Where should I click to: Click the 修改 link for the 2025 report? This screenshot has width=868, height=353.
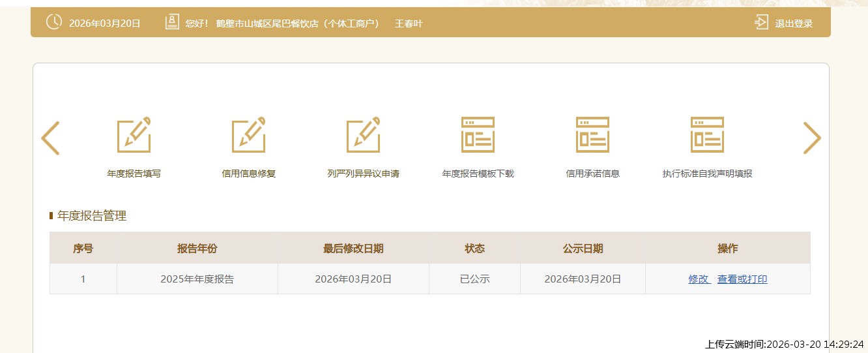[x=699, y=279]
